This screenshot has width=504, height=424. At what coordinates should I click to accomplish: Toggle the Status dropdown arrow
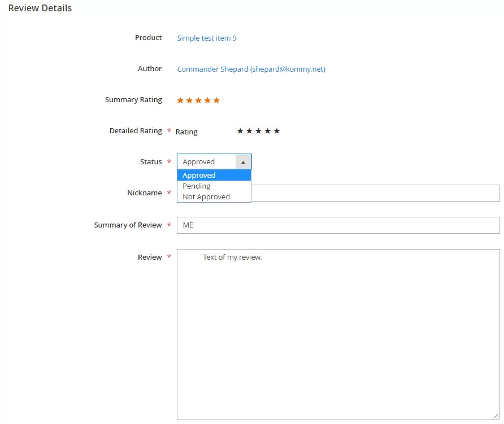(244, 162)
